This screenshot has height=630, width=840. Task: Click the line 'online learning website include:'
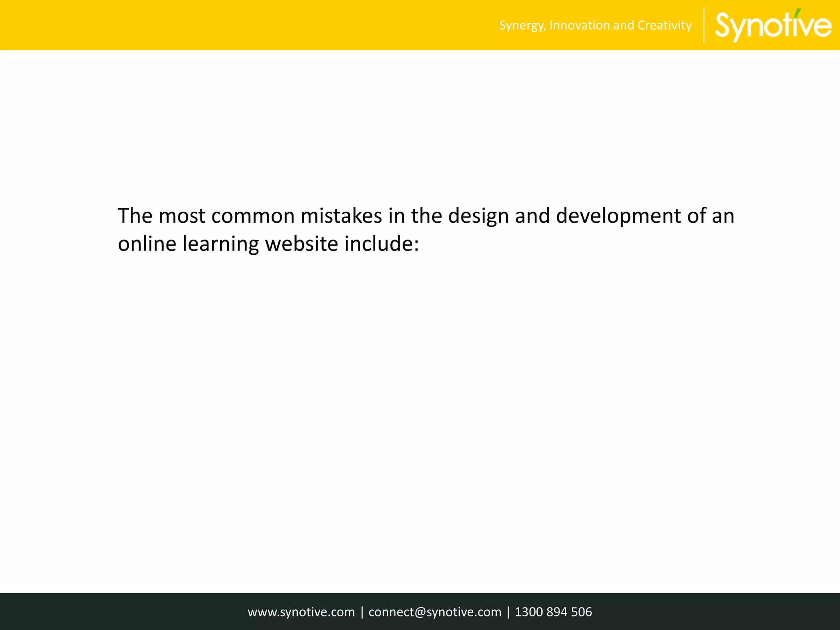point(269,244)
